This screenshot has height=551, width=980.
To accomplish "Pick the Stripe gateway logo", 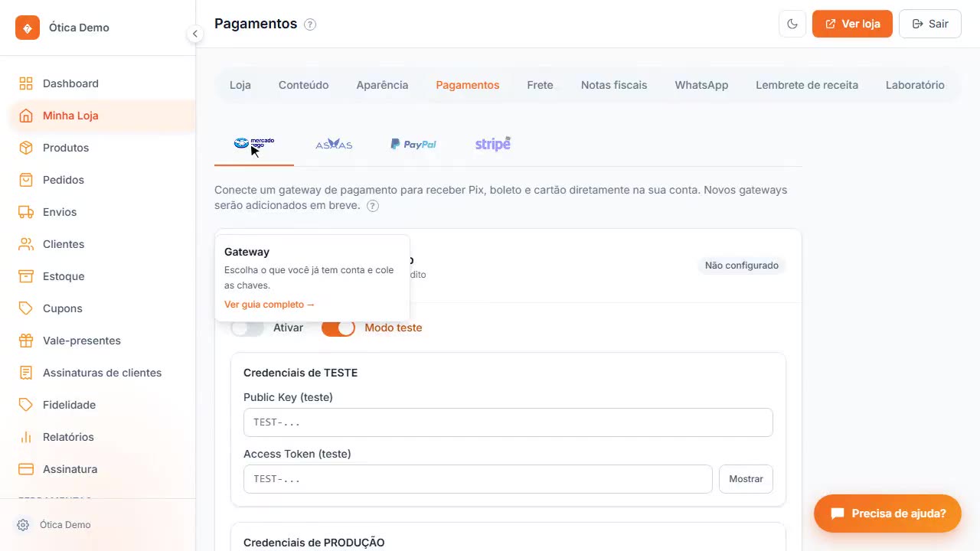I will point(493,144).
